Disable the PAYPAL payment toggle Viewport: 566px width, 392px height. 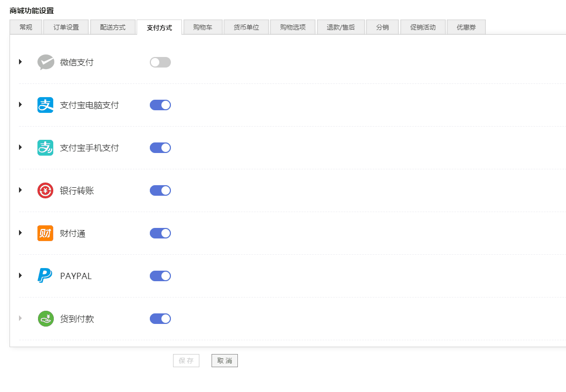coord(160,276)
